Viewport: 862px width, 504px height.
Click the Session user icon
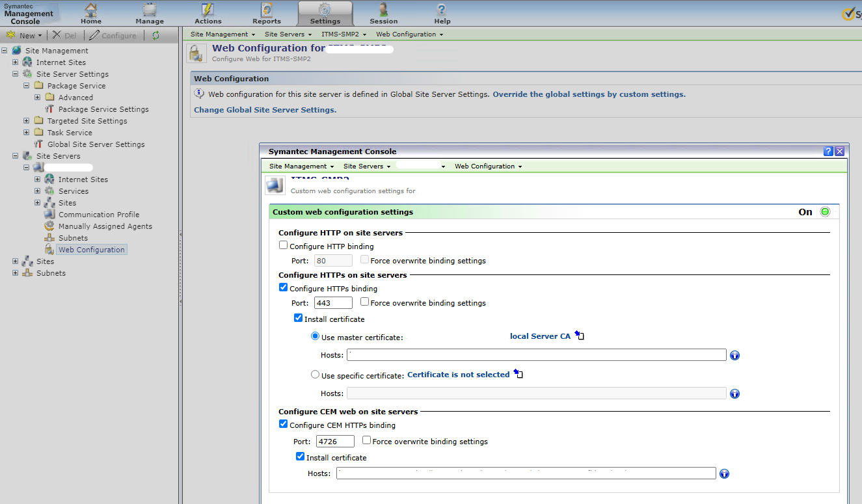point(384,10)
